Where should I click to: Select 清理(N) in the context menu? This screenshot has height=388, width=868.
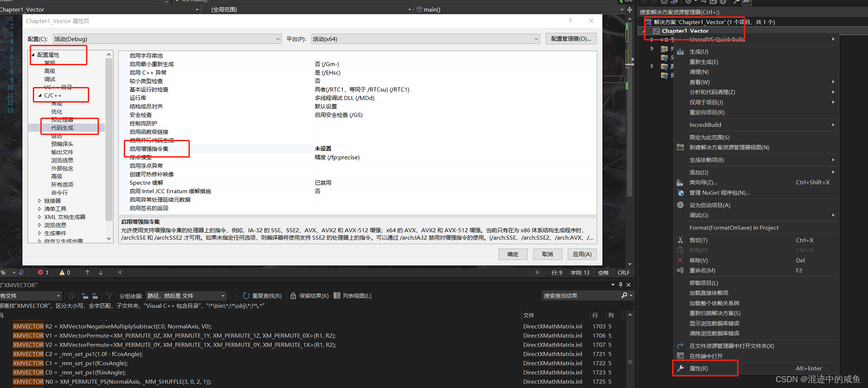tap(756, 71)
